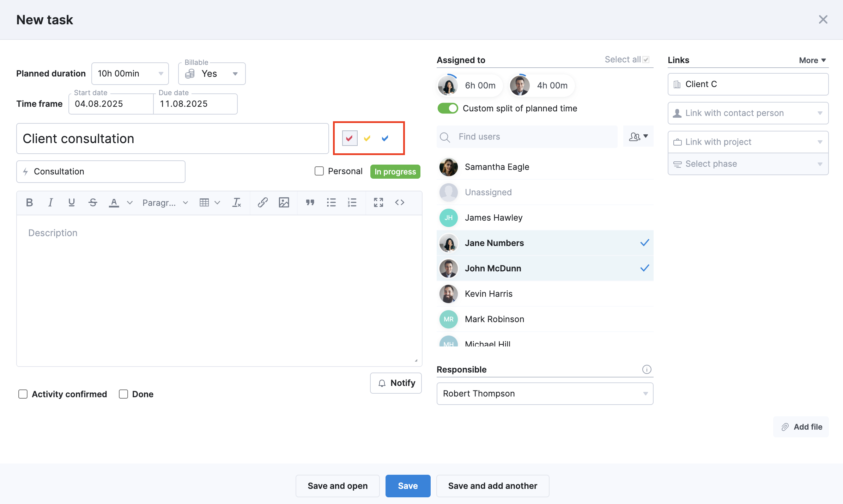Screen dimensions: 843x504
Task: Click the bell icon on Notify
Action: (x=382, y=383)
